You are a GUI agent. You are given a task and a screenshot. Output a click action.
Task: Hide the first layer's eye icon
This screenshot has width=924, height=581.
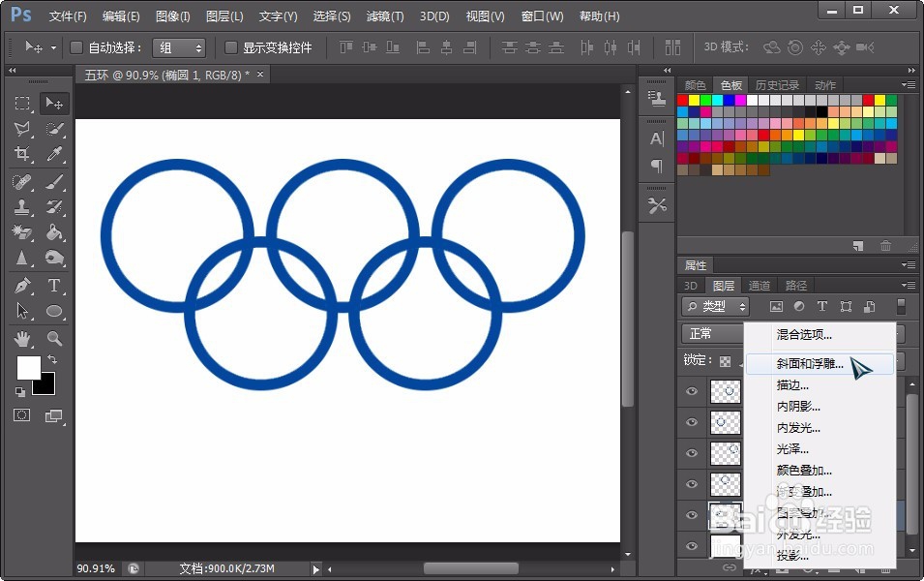point(692,391)
